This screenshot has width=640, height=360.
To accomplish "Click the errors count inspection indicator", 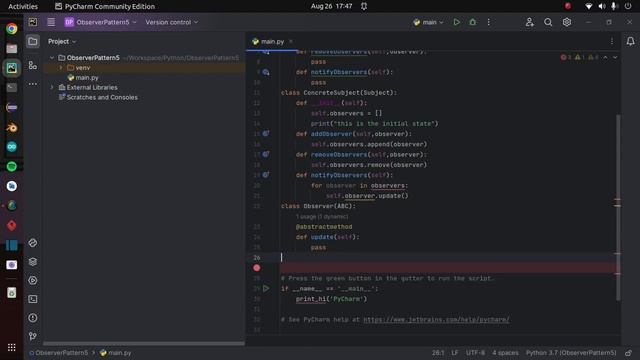I will [x=566, y=58].
